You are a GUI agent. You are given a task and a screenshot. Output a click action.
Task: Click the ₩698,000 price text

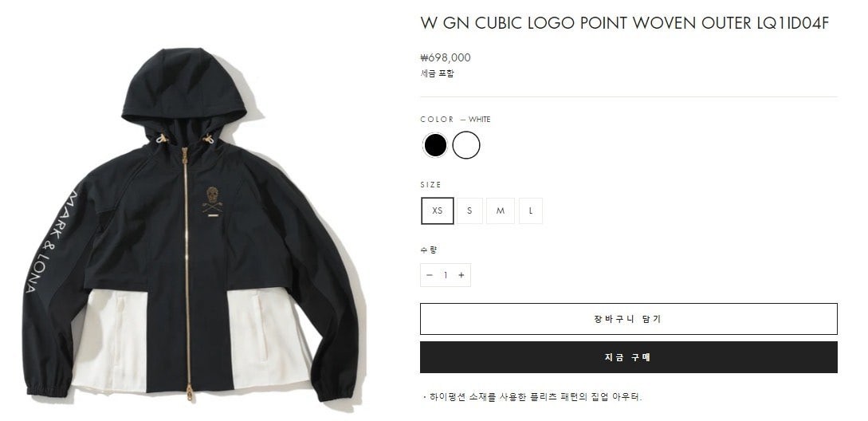(x=446, y=57)
